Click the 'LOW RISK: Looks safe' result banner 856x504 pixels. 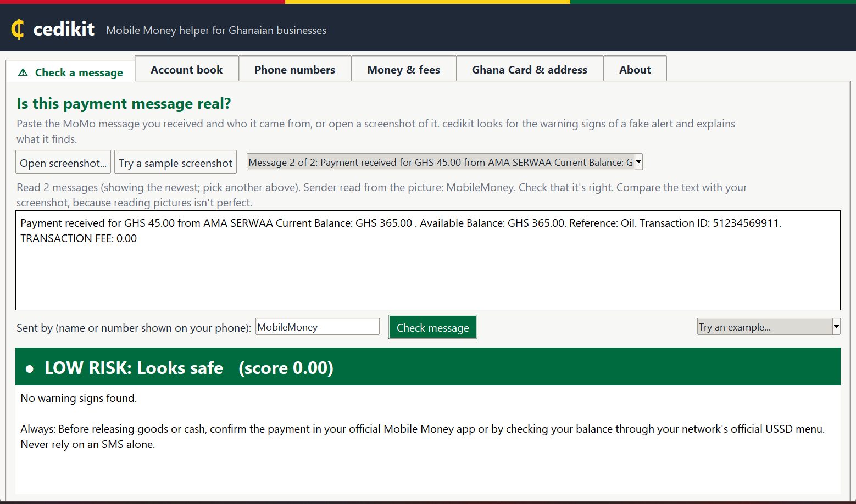(428, 367)
